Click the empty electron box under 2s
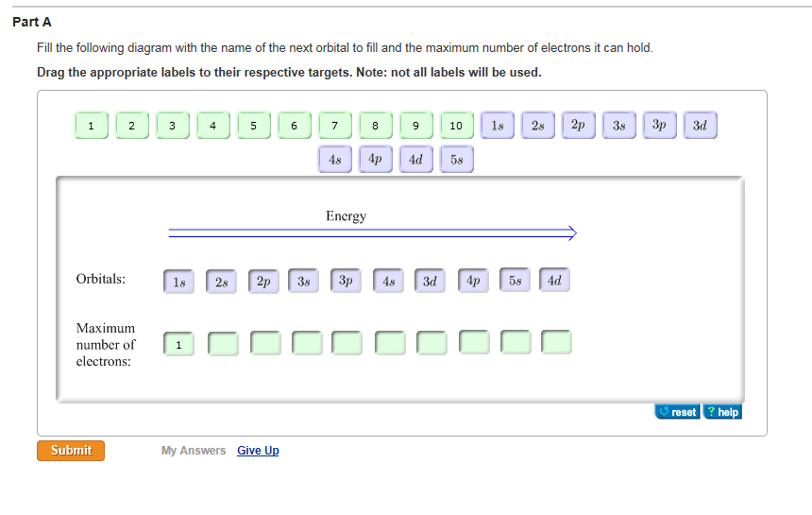812x515 pixels. [222, 343]
